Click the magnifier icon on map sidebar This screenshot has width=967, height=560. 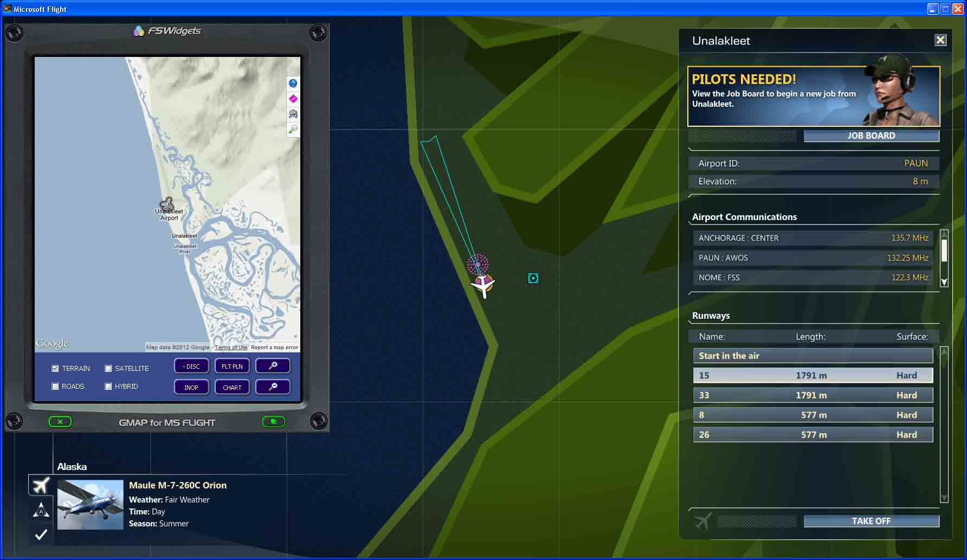tap(293, 129)
